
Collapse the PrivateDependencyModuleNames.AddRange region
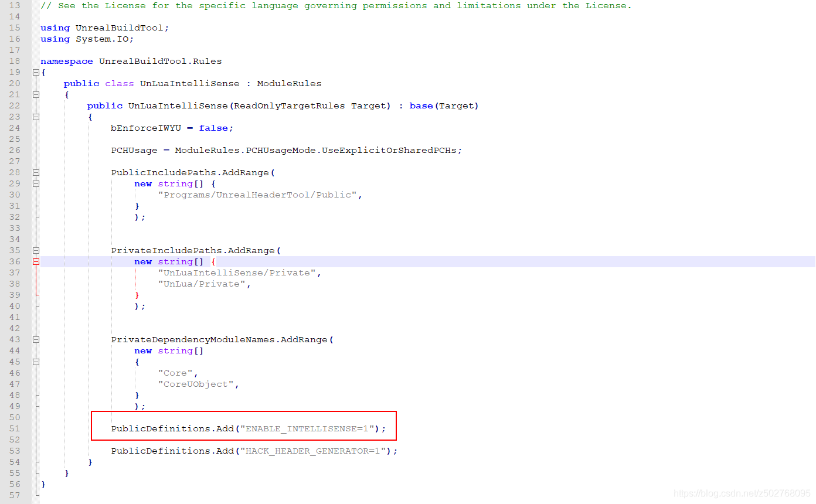36,339
